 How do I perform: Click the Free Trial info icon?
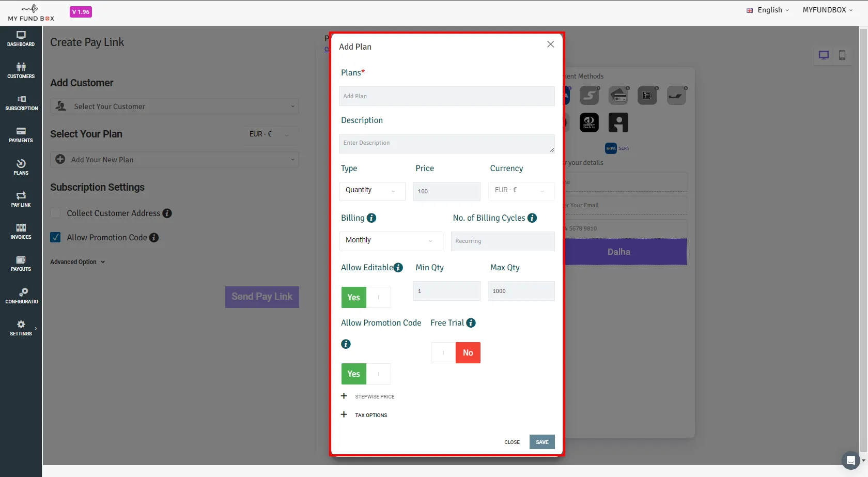click(471, 323)
